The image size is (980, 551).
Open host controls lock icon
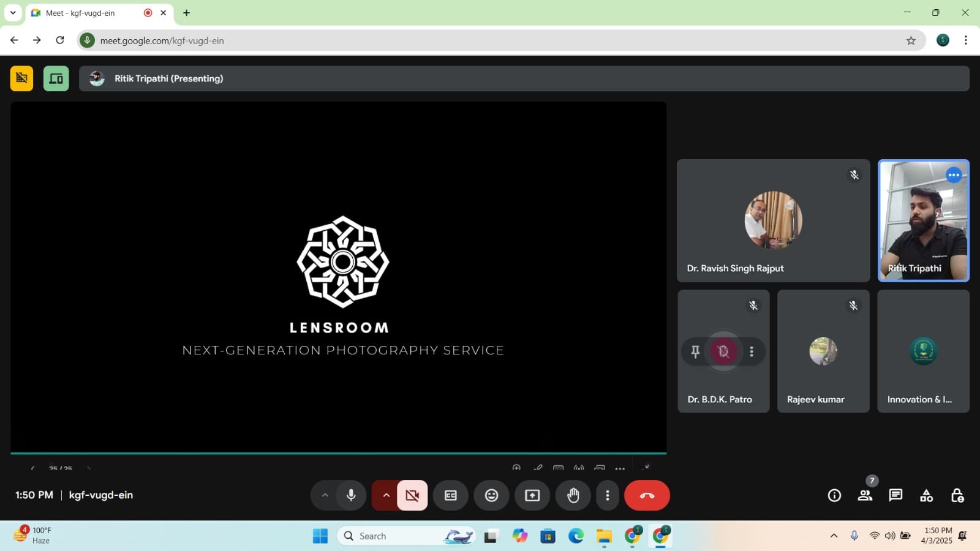tap(957, 495)
